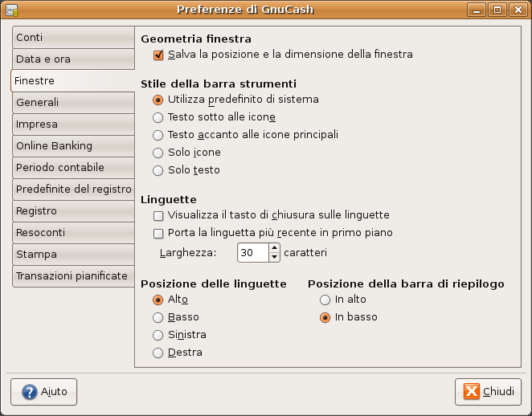Click the Aiuto help button

pyautogui.click(x=43, y=392)
